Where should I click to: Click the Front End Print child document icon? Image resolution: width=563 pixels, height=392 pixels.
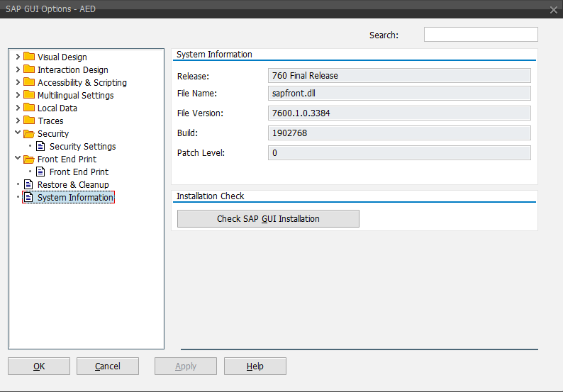[x=40, y=172]
